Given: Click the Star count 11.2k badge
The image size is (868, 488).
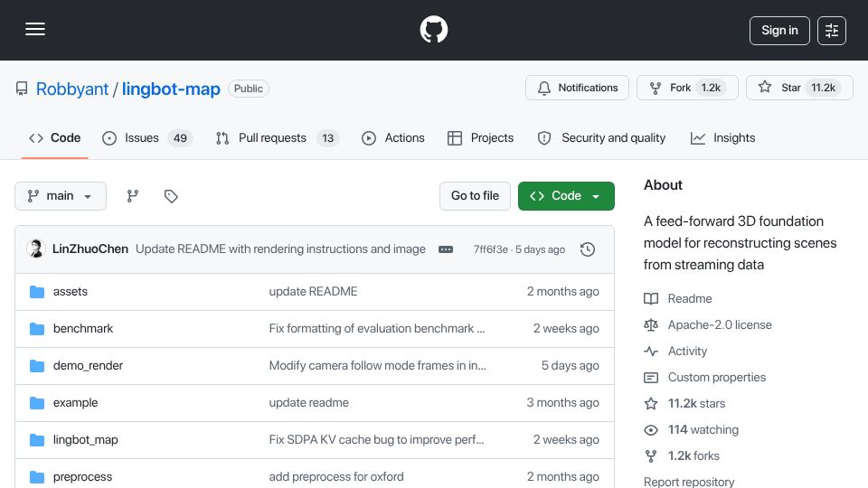Looking at the screenshot, I should click(823, 88).
